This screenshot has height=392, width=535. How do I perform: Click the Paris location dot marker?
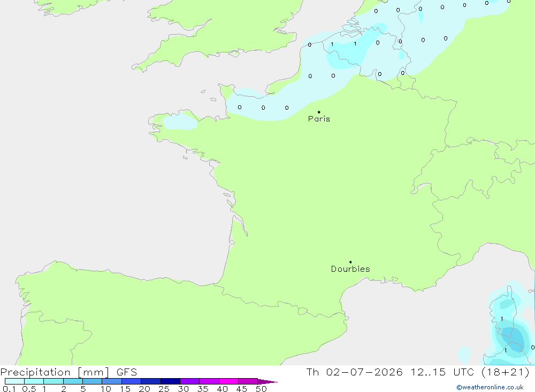319,112
